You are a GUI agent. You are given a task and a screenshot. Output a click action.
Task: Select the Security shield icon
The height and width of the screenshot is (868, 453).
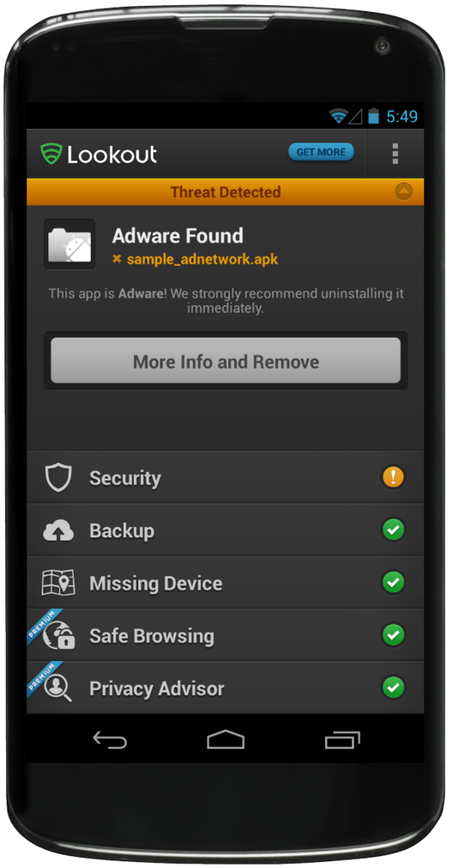click(59, 478)
